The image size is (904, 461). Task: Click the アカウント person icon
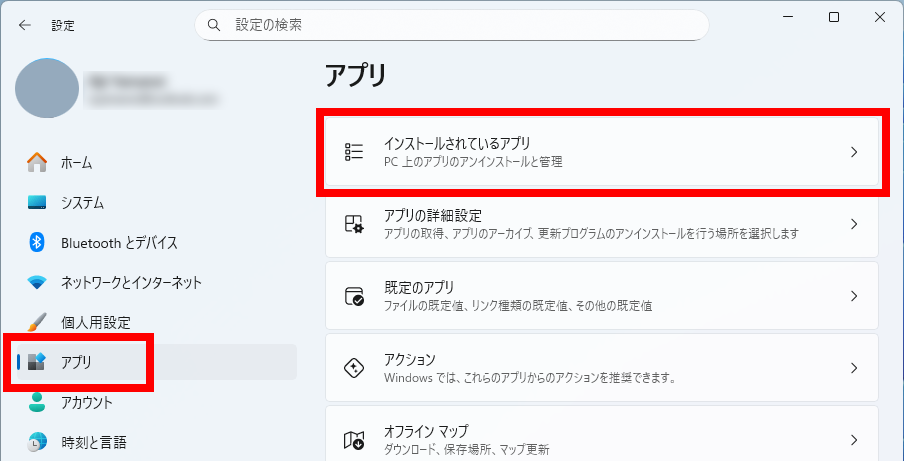(37, 402)
